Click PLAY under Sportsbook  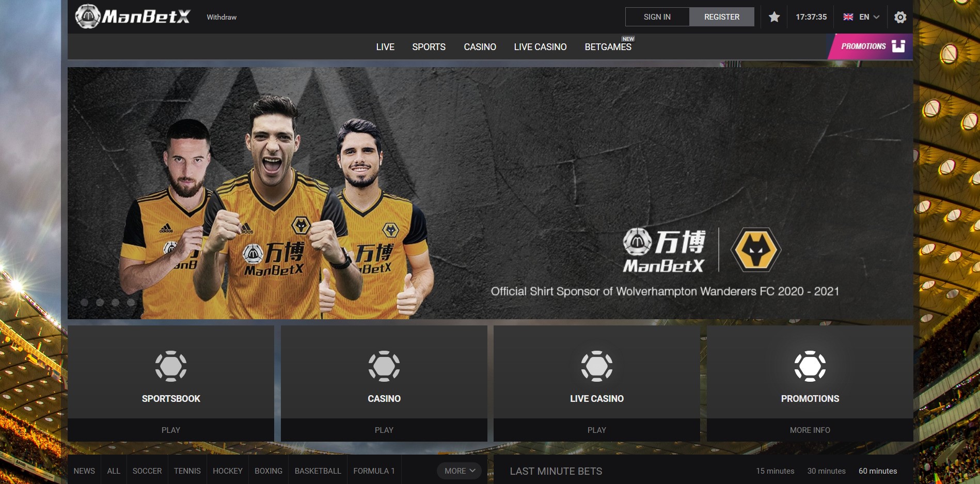171,430
